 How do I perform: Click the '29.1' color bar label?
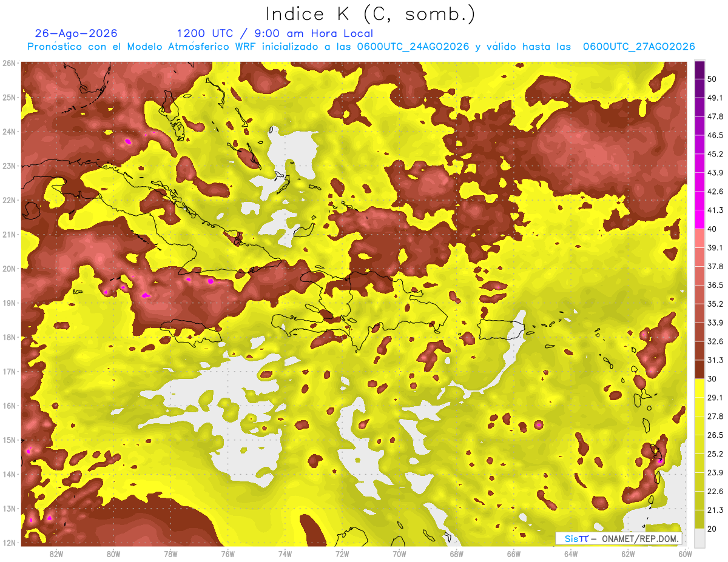(715, 398)
